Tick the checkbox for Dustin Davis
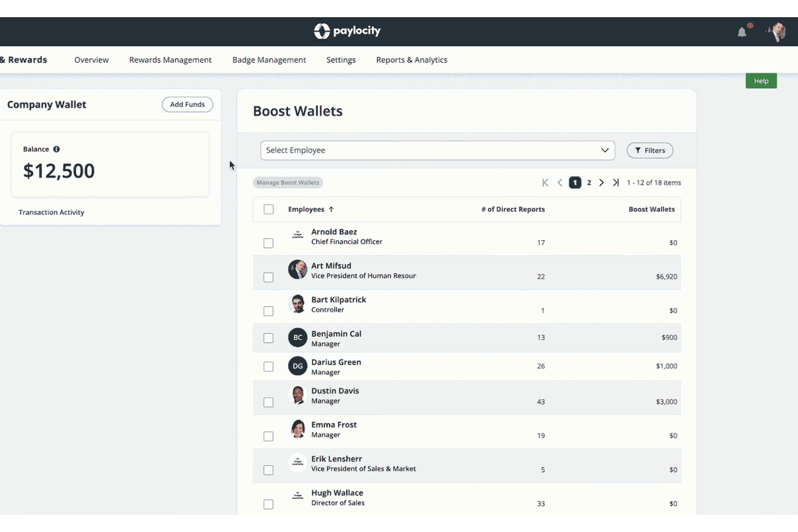This screenshot has height=532, width=798. tap(268, 402)
